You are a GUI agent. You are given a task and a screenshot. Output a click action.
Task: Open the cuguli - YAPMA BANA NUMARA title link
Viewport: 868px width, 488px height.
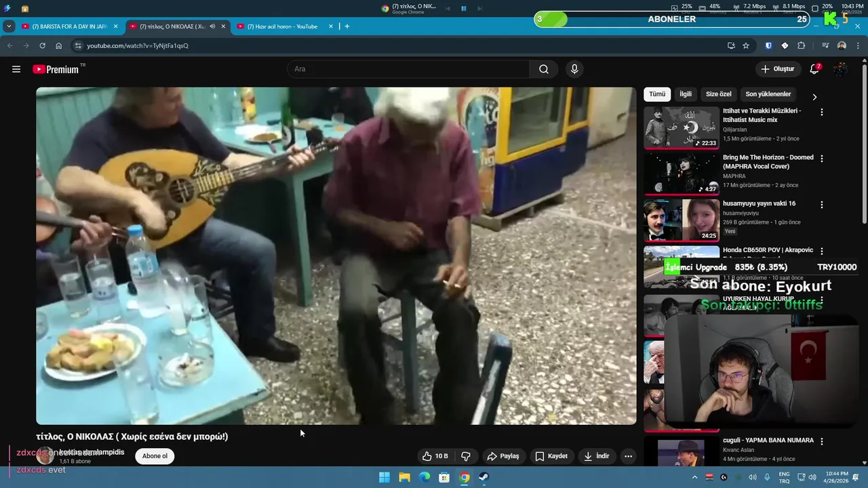(768, 440)
